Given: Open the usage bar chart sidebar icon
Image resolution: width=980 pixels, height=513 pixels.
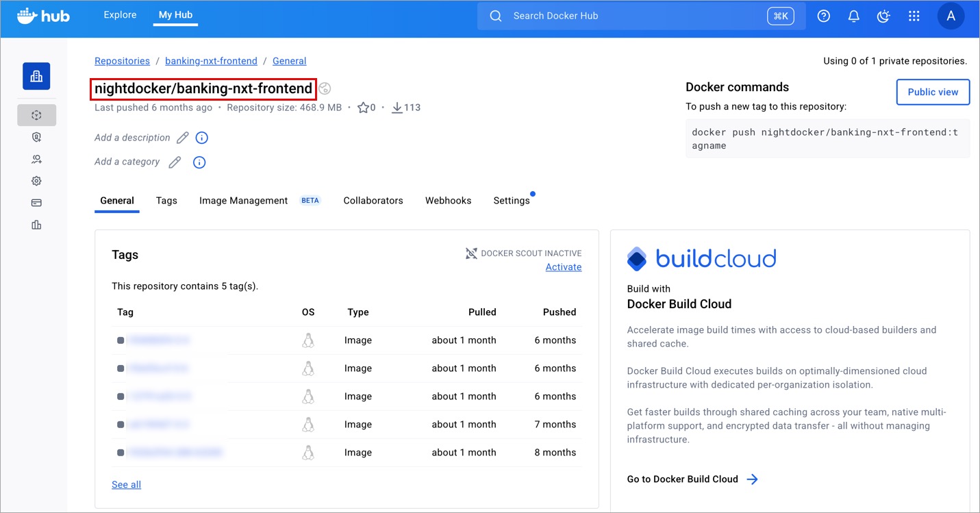Looking at the screenshot, I should point(36,225).
